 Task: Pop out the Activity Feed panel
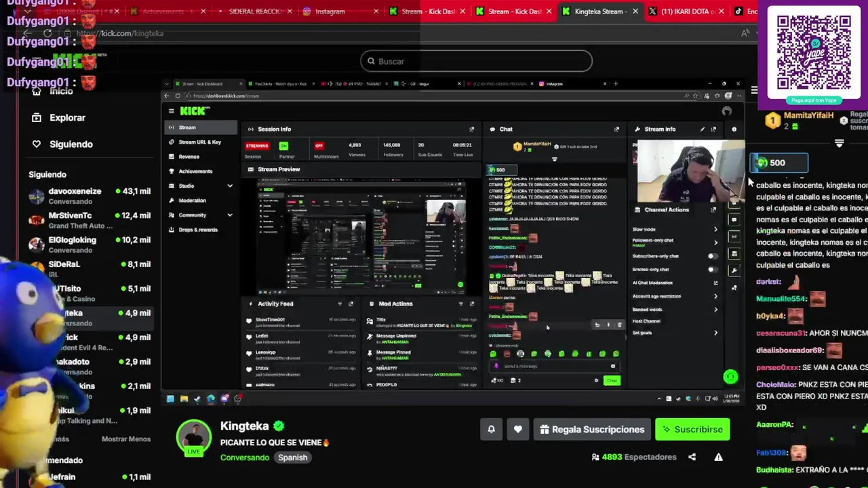pos(351,304)
